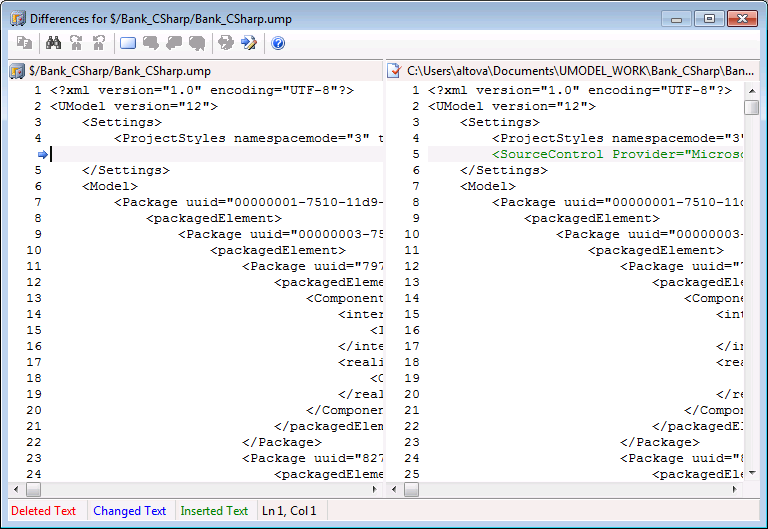Image resolution: width=768 pixels, height=529 pixels.
Task: Click the Changed Text legend label
Action: (x=130, y=511)
